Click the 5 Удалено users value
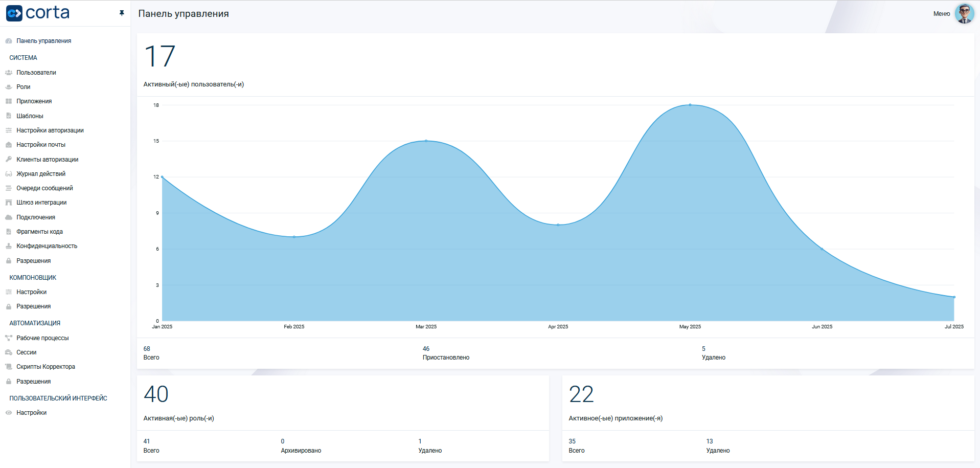 coord(703,349)
